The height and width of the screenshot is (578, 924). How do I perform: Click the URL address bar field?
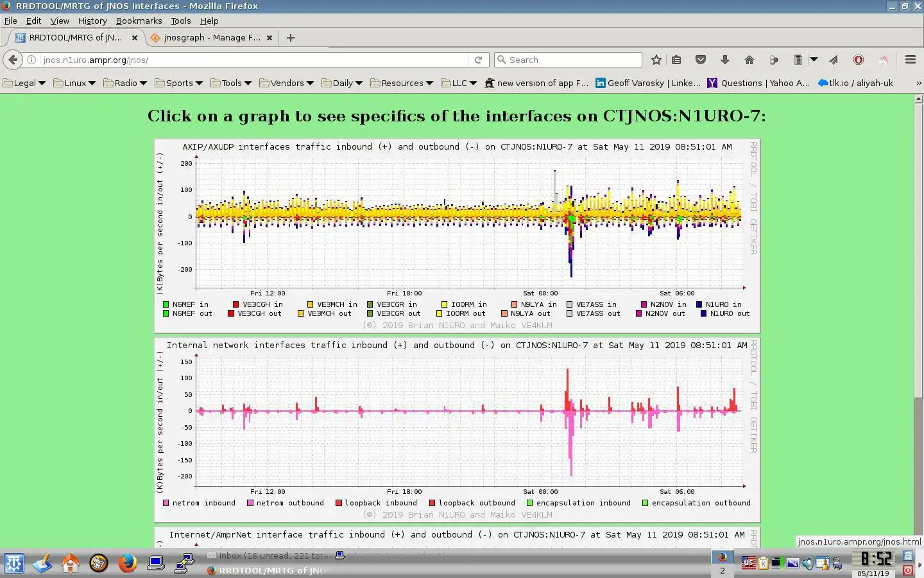(x=253, y=60)
